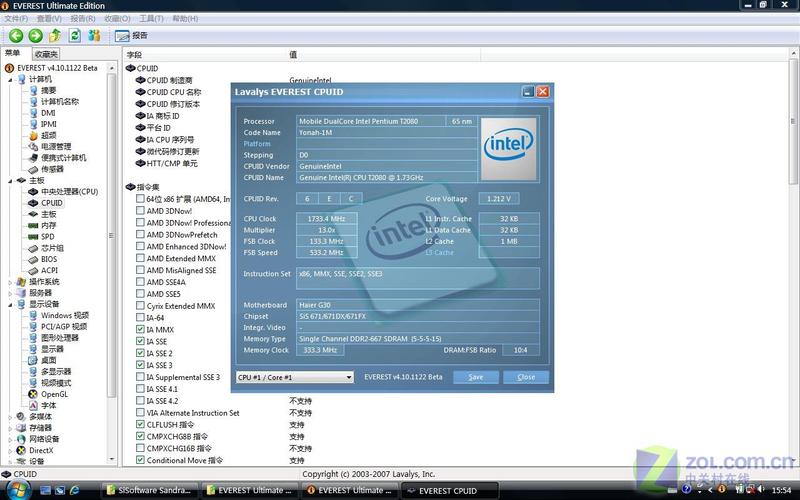800x500 pixels.
Task: Click the green Back arrow in the toolbar
Action: point(16,35)
